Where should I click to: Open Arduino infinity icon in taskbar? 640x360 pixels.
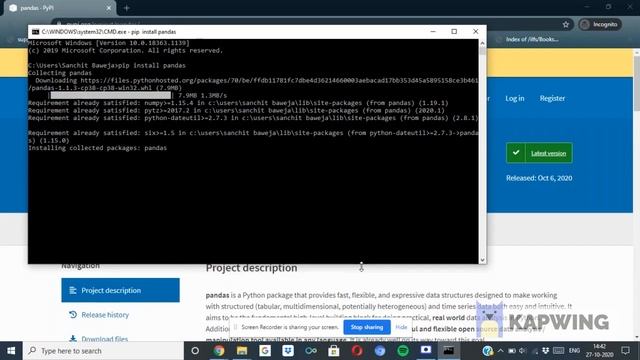(x=311, y=351)
